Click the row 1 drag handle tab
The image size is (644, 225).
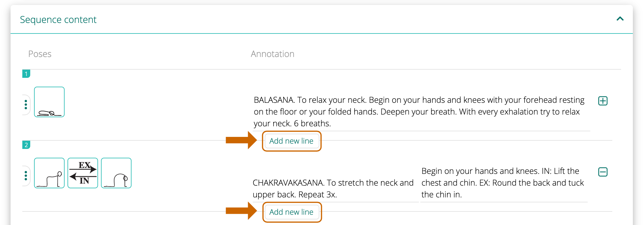26,105
